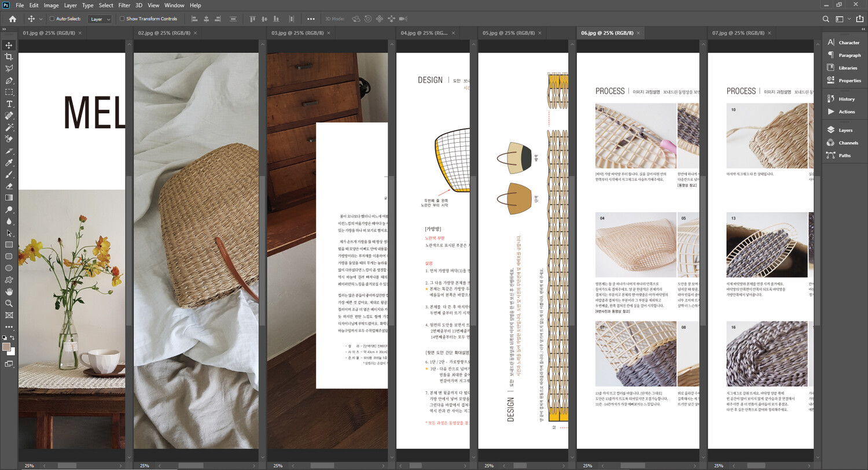Screen dimensions: 868x470
Task: Select the Crop tool
Action: 9,57
